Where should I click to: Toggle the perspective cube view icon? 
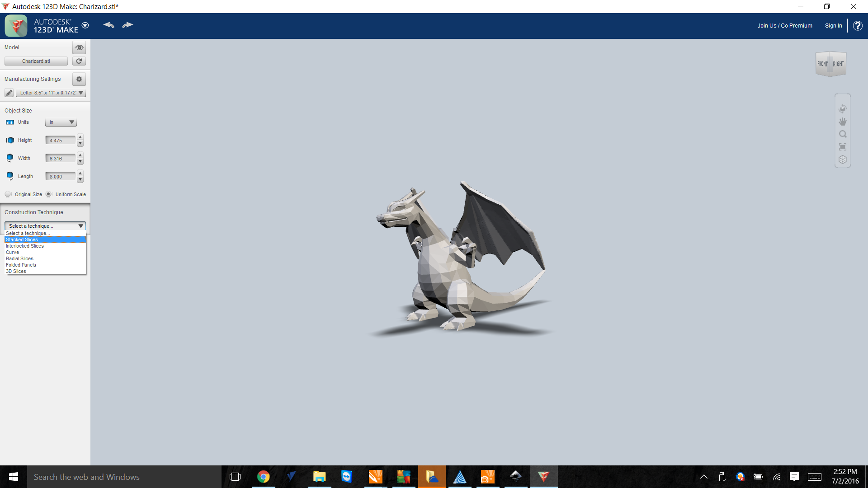(843, 160)
